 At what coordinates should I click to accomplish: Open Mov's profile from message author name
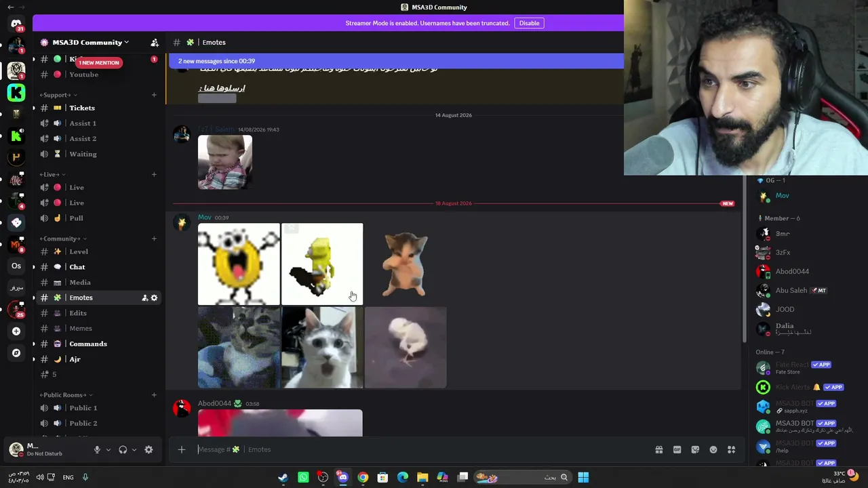point(205,218)
